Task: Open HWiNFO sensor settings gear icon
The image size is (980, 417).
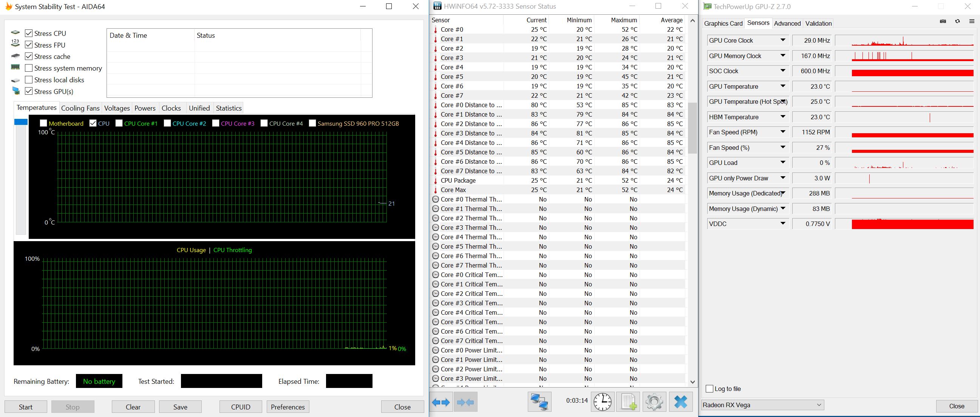Action: (x=654, y=402)
